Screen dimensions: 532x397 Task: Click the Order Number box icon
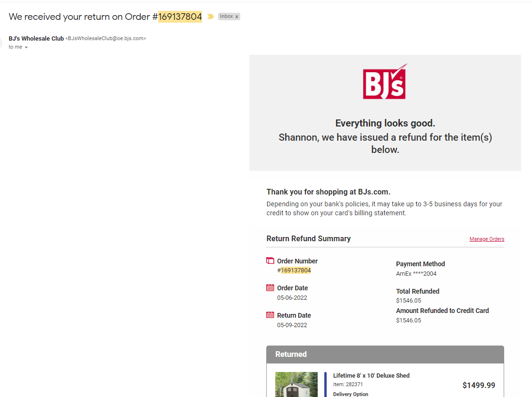pyautogui.click(x=270, y=261)
